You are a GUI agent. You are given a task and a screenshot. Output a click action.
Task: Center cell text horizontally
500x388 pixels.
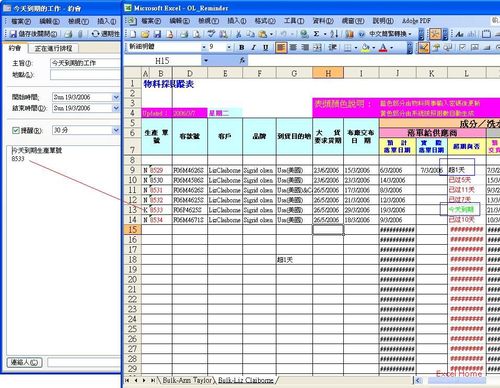[x=293, y=48]
